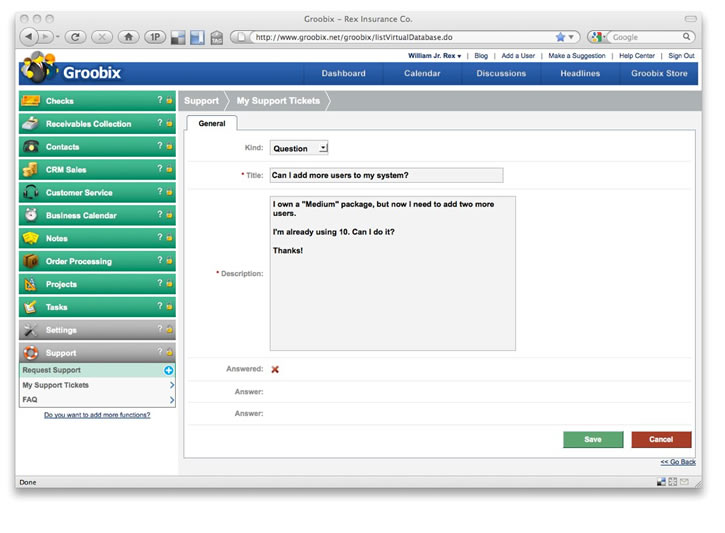Open the Dashboard navigation tab
The image size is (725, 533).
click(344, 73)
